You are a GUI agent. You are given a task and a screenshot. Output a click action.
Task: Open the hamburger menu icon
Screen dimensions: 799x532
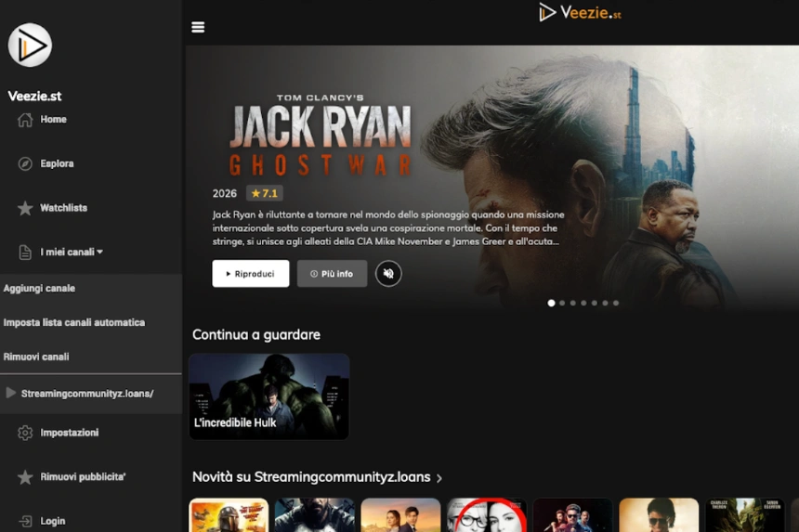(198, 27)
